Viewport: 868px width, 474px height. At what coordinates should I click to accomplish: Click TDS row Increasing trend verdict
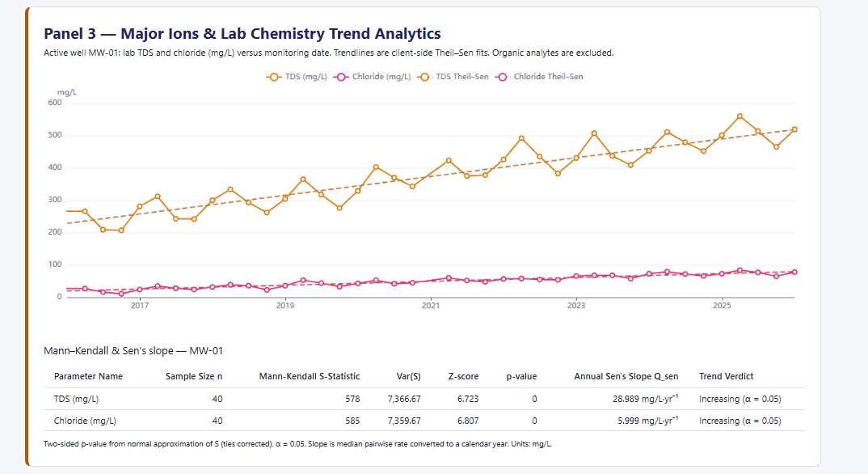tap(740, 400)
